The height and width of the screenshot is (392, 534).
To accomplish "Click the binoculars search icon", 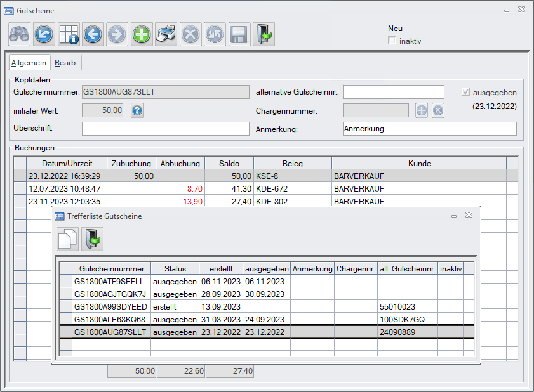I will 19,34.
